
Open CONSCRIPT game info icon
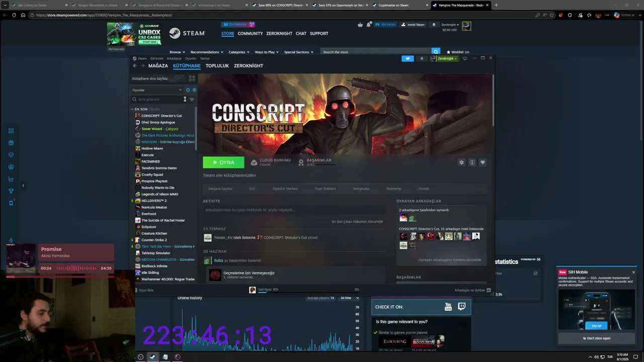472,162
